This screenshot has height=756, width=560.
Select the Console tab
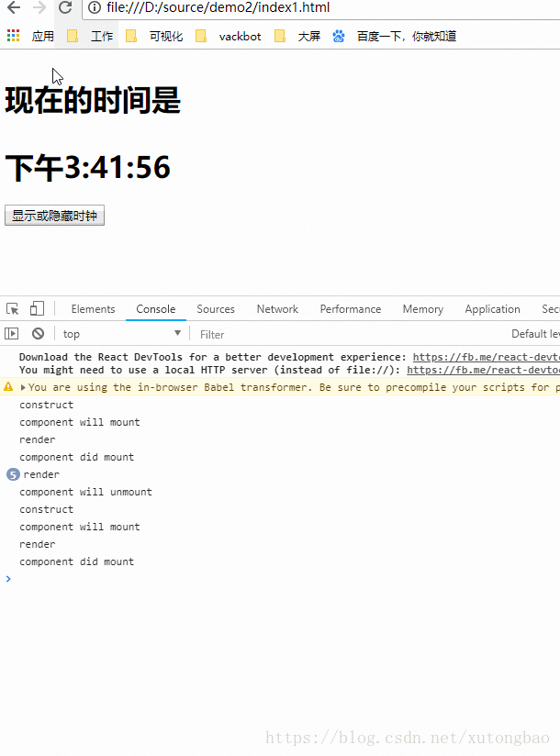click(x=156, y=309)
